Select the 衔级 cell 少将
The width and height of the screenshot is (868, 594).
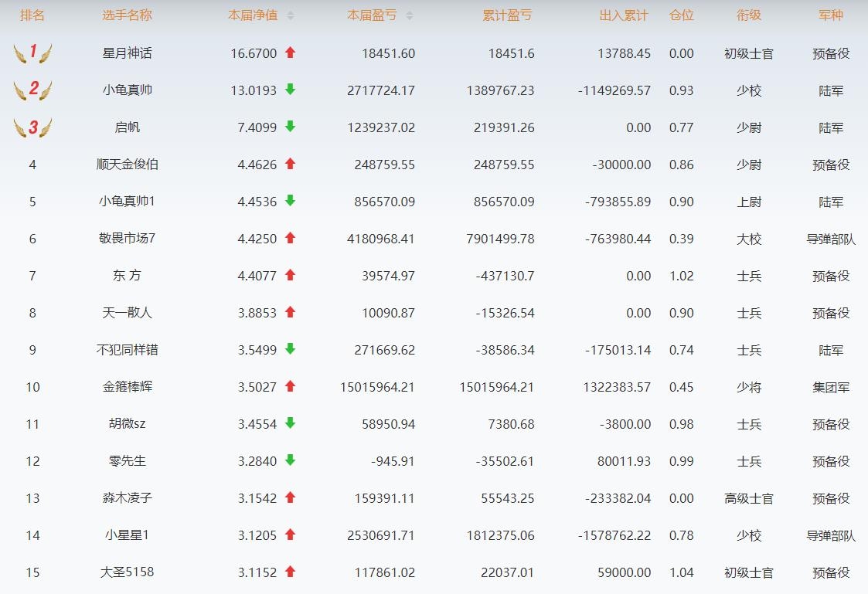[x=749, y=387]
